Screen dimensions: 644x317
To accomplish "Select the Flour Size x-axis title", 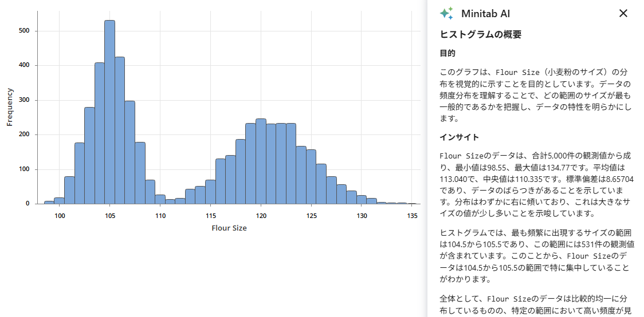I will pos(229,228).
